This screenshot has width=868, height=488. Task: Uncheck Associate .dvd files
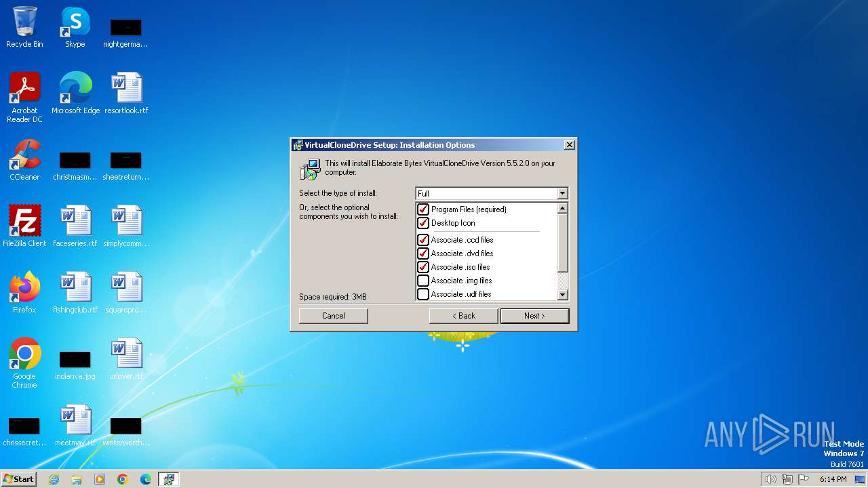coord(423,253)
